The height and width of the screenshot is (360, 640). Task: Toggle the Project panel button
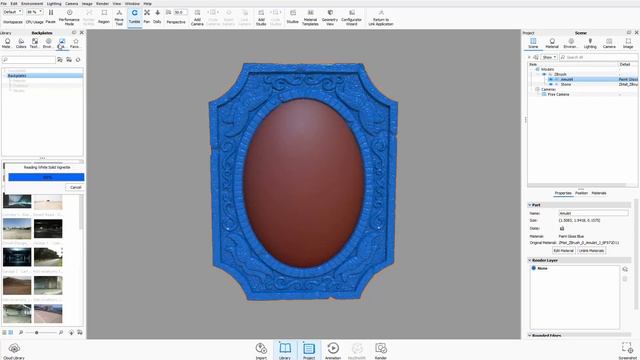pyautogui.click(x=309, y=351)
